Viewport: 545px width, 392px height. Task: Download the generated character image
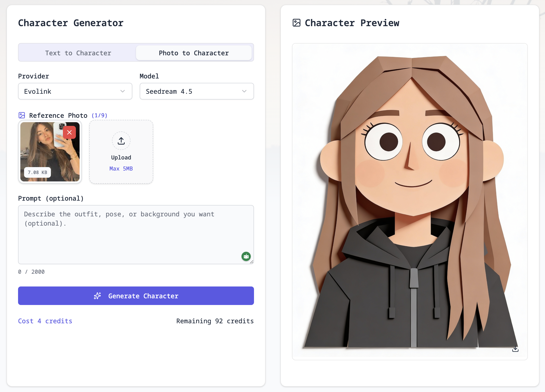coord(515,349)
